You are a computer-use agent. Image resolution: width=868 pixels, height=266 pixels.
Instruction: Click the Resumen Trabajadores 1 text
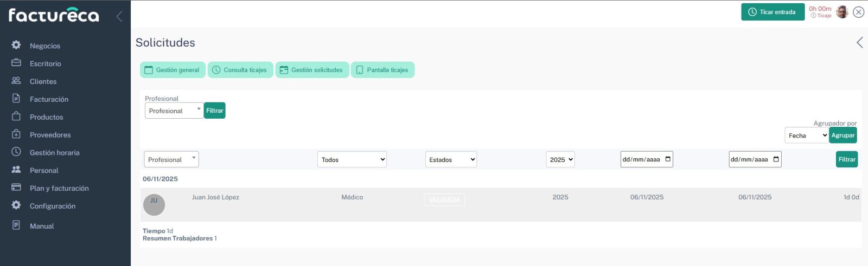coord(180,238)
